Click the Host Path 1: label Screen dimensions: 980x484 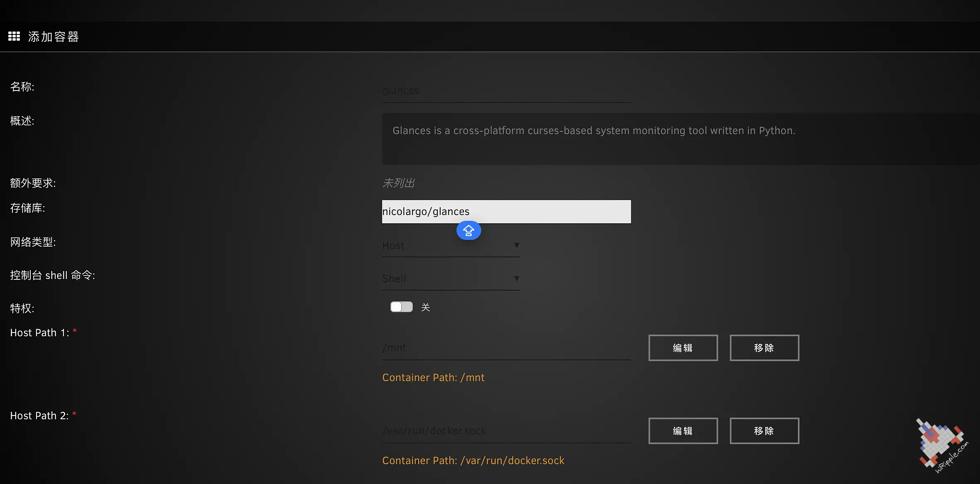click(x=39, y=332)
